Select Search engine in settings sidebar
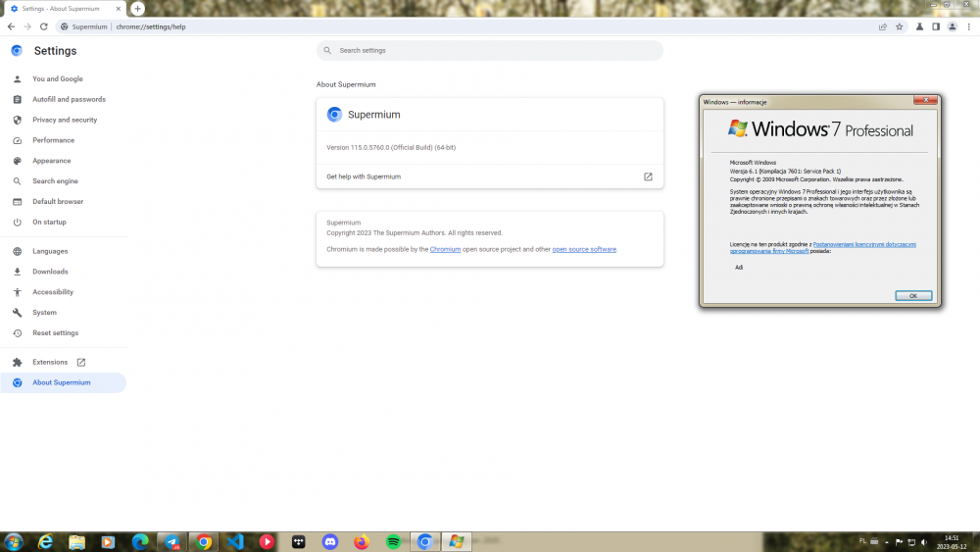980x552 pixels. point(55,181)
